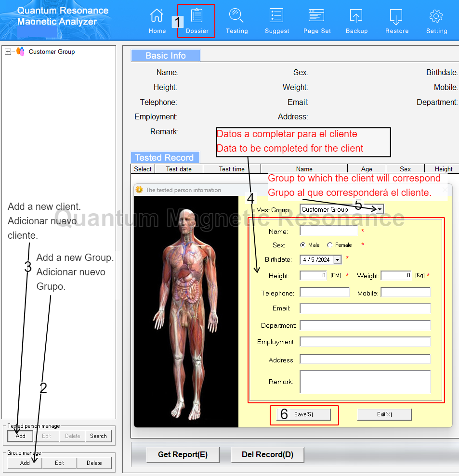The image size is (459, 476).
Task: Click the Test time column header
Action: coord(232,169)
